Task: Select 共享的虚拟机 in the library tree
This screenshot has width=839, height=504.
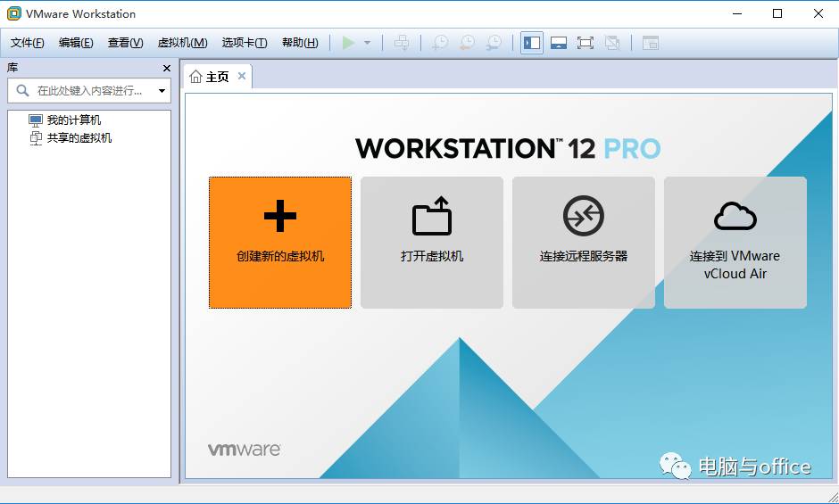Action: pos(71,138)
